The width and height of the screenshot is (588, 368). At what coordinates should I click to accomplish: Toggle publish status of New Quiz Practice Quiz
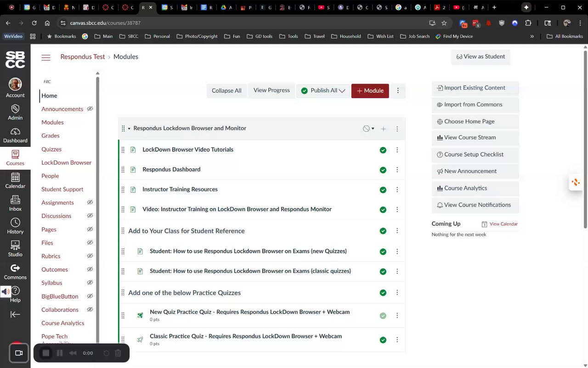point(383,316)
